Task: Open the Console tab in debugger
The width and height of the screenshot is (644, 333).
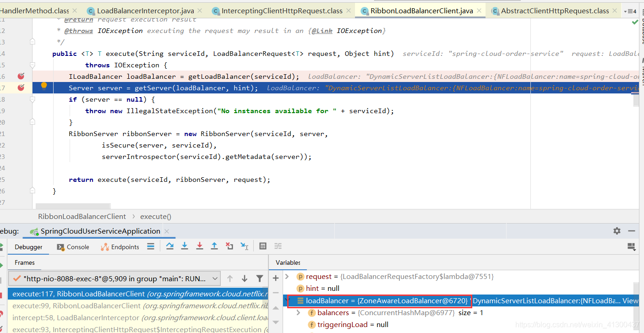Action: tap(73, 247)
